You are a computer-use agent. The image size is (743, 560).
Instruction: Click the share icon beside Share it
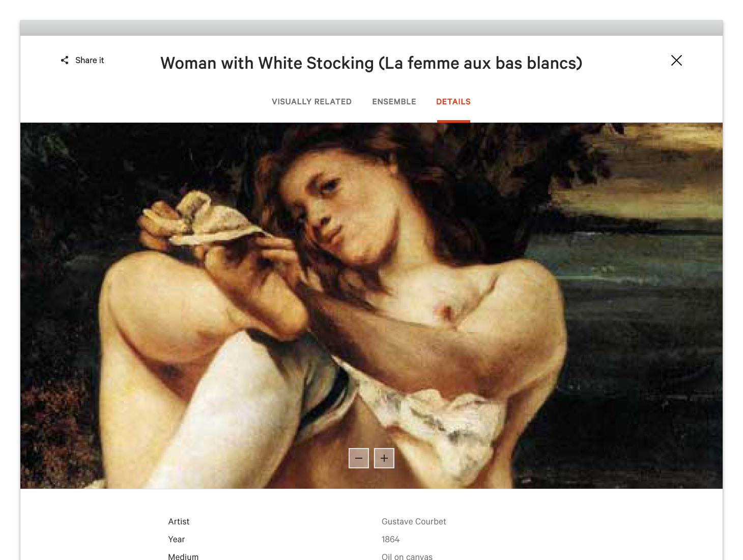click(65, 60)
